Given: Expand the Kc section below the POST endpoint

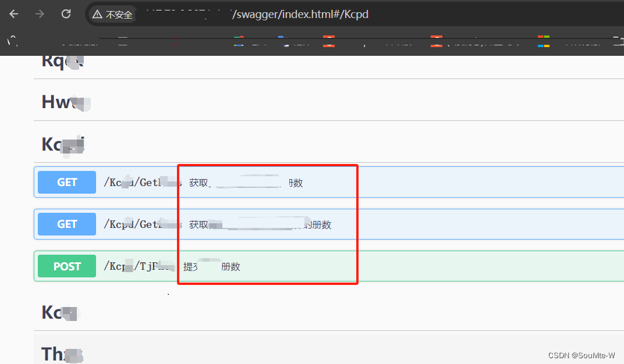Looking at the screenshot, I should tap(329, 312).
